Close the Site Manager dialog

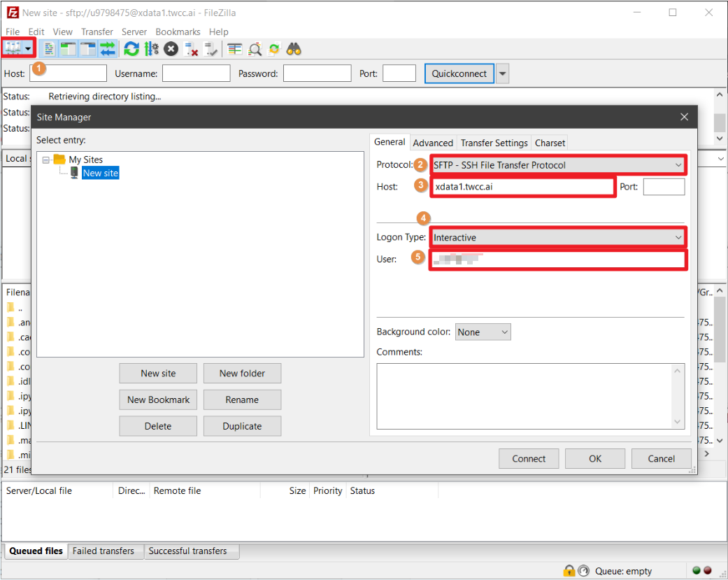pyautogui.click(x=684, y=117)
